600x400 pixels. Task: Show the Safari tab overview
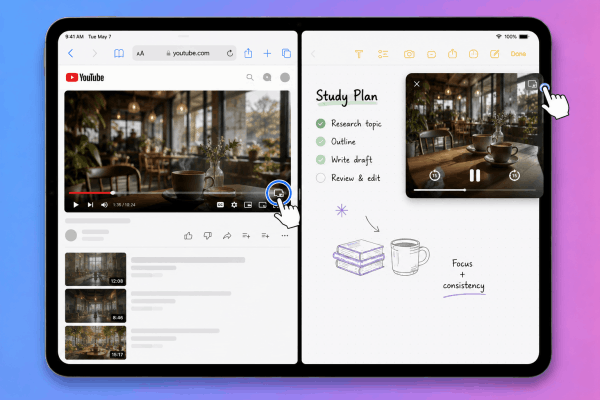pyautogui.click(x=286, y=53)
